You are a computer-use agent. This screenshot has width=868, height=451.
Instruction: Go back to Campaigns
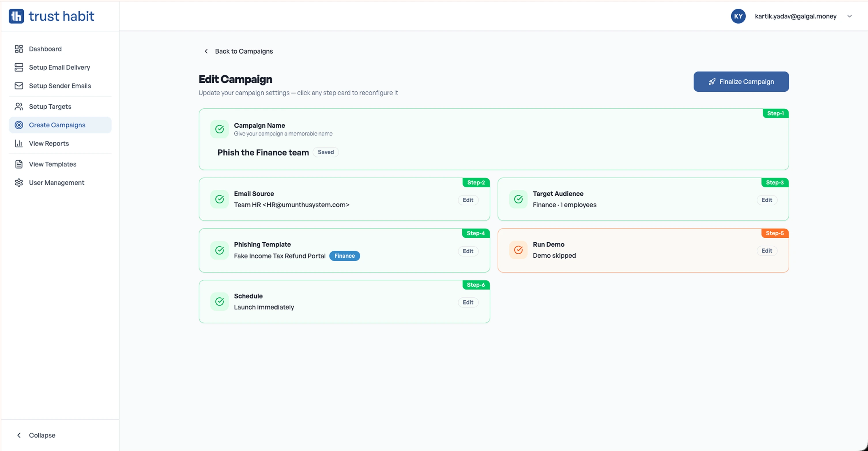[x=239, y=51]
